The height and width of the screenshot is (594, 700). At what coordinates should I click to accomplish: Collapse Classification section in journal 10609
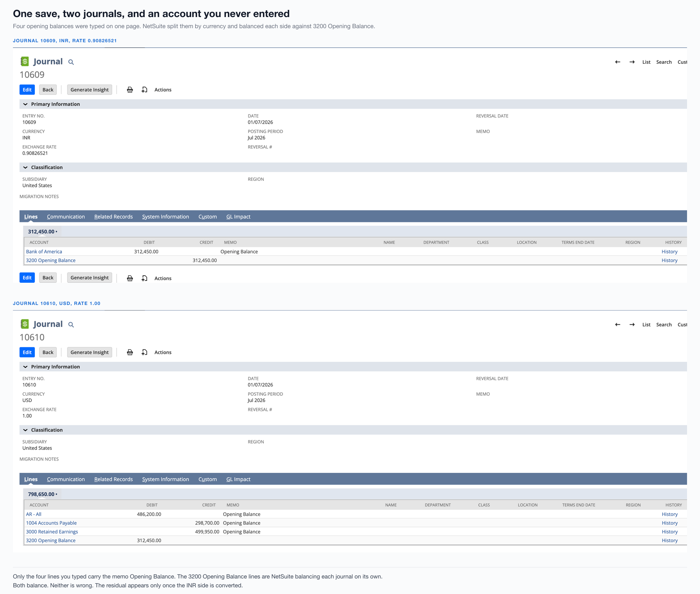[x=25, y=167]
